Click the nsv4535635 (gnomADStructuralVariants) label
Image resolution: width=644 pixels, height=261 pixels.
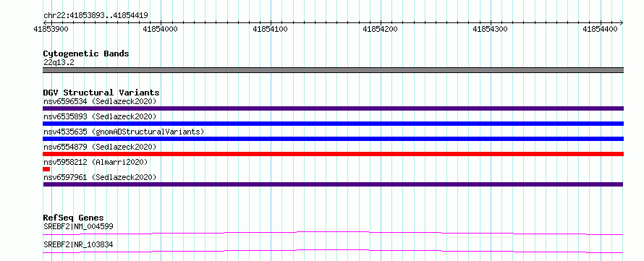(x=124, y=132)
